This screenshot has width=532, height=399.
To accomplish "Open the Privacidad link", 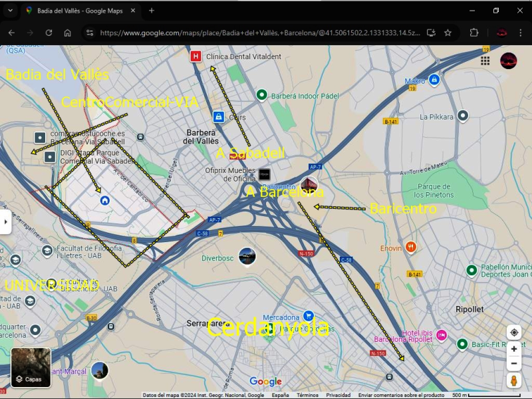I will coord(338,395).
